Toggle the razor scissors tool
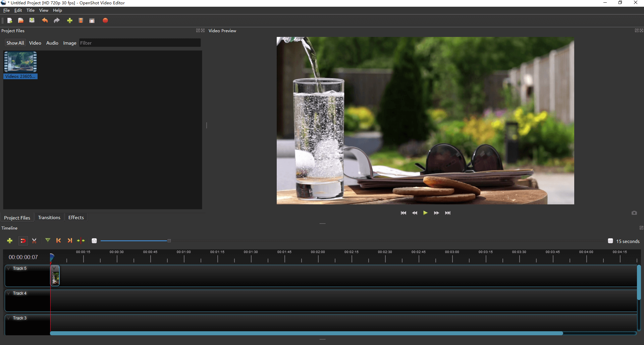Image resolution: width=644 pixels, height=345 pixels. (x=34, y=241)
